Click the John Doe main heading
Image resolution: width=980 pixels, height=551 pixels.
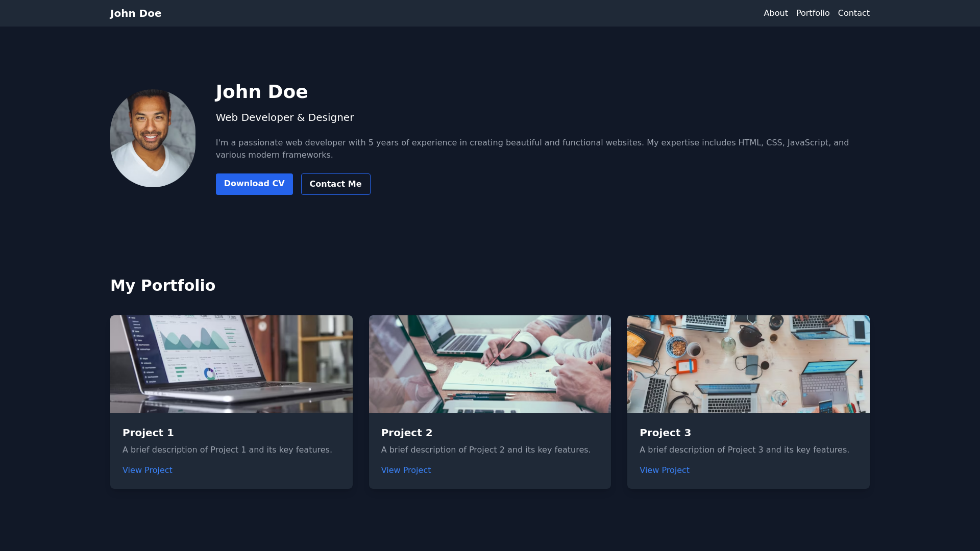pyautogui.click(x=261, y=92)
